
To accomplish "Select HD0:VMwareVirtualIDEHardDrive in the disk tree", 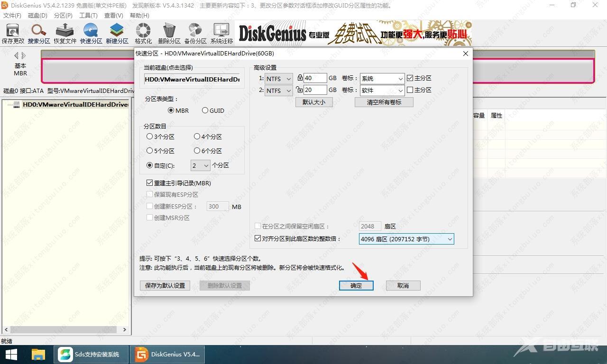I will coord(75,104).
